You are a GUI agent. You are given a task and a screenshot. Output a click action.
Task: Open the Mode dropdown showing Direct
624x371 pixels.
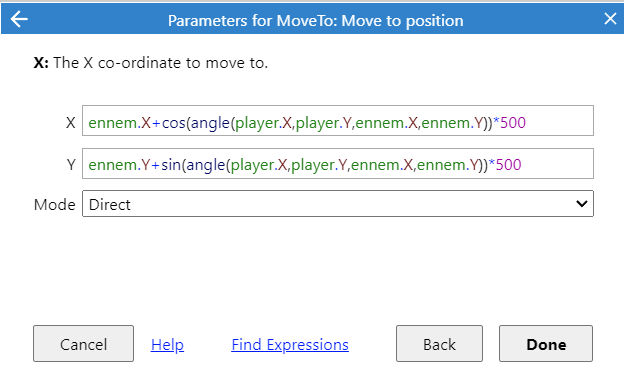(x=338, y=203)
